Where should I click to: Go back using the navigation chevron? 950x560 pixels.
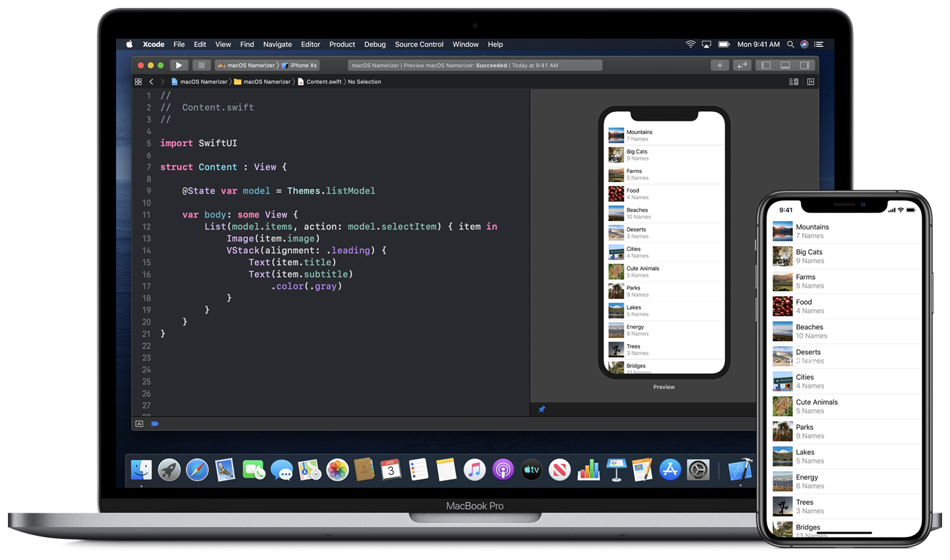point(151,81)
